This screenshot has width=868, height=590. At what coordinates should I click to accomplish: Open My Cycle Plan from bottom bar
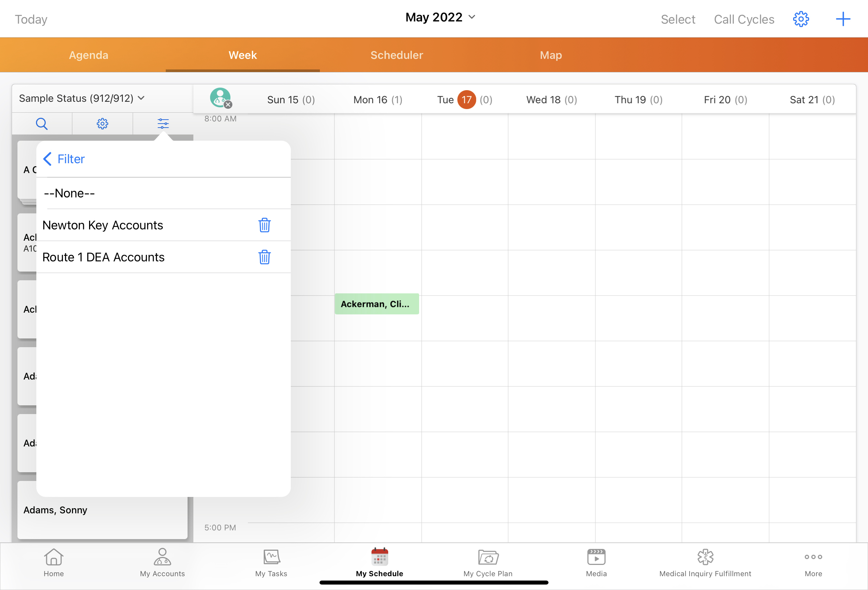tap(488, 562)
